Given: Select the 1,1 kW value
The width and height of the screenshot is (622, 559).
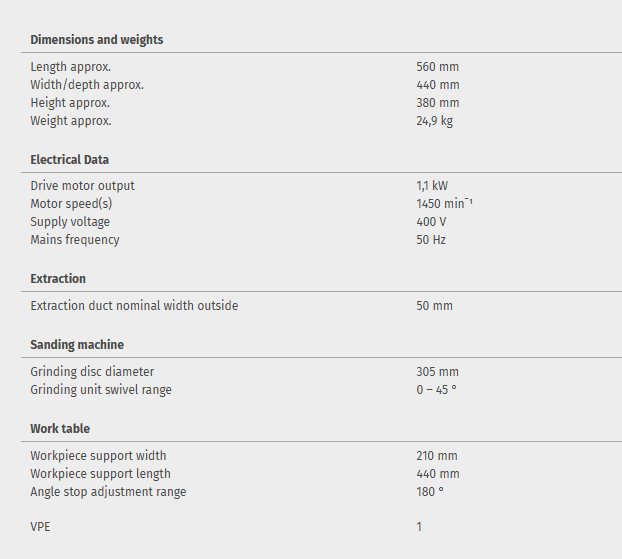Looking at the screenshot, I should point(432,186).
